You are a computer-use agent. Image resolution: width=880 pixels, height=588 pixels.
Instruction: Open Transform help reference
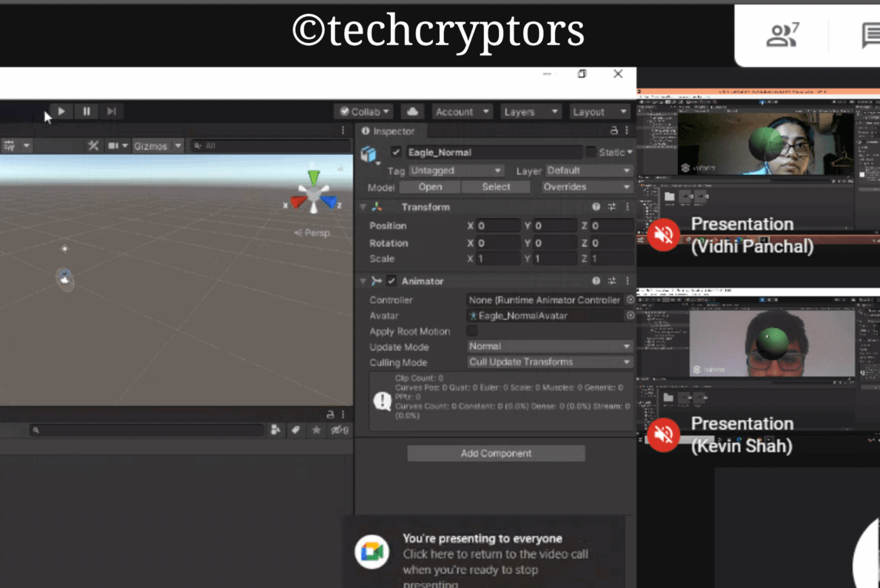(x=596, y=207)
